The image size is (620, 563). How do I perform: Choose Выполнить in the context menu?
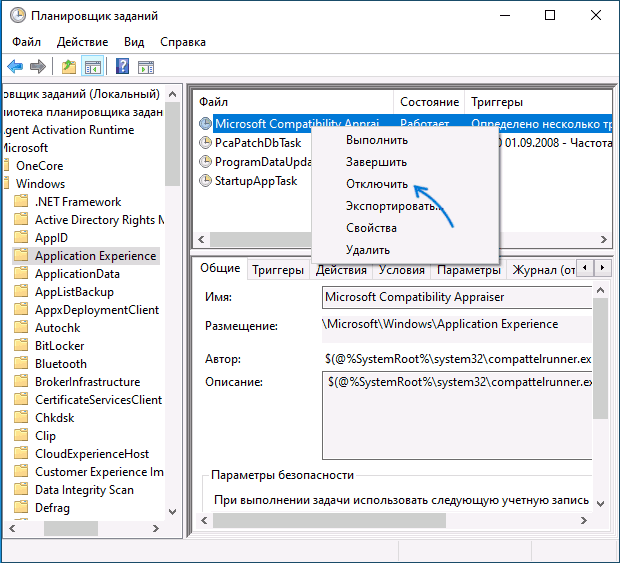405,140
